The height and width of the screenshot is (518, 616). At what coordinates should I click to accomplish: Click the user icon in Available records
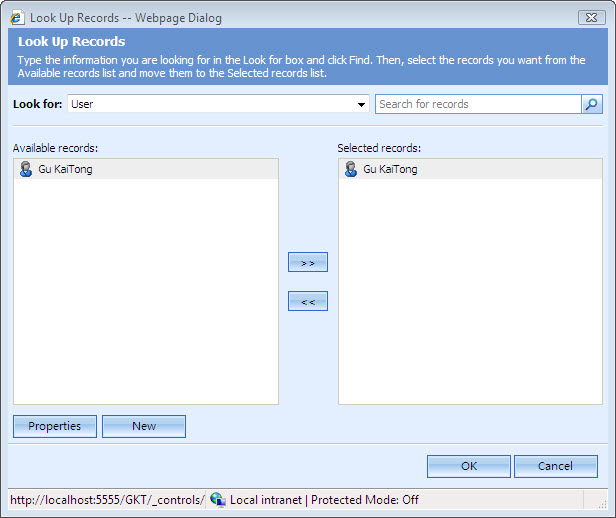[x=26, y=169]
